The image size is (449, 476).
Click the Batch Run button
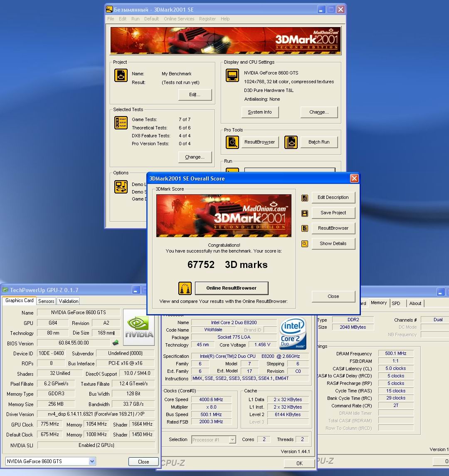[319, 142]
